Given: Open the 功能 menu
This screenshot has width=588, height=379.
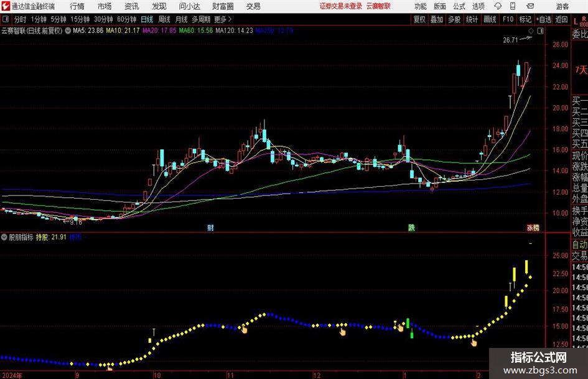Looking at the screenshot, I should coord(420,6).
